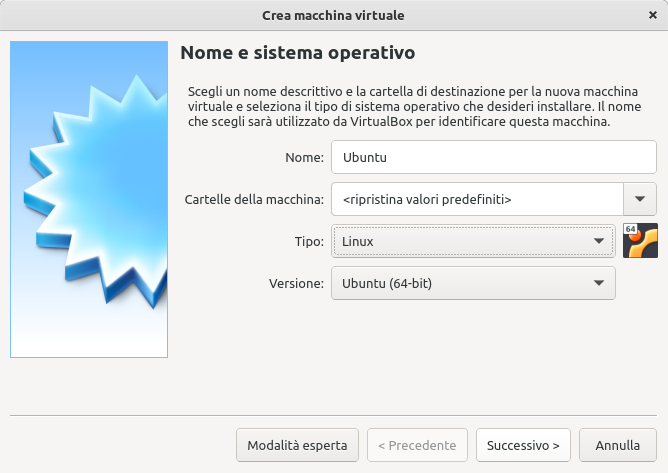Viewport: 668px width, 473px height.
Task: Switch to Modalità esperta
Action: pyautogui.click(x=297, y=445)
